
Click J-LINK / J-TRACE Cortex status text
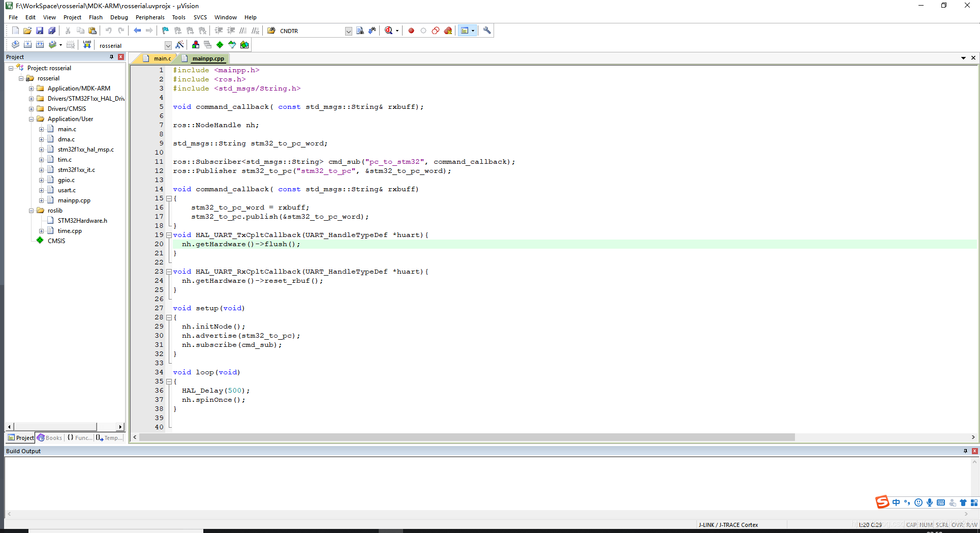point(728,525)
